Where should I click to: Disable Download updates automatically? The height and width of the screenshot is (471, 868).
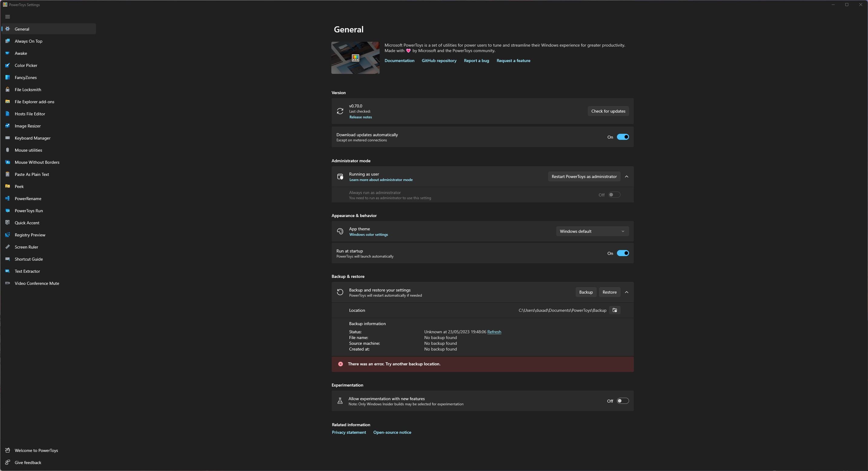[622, 137]
